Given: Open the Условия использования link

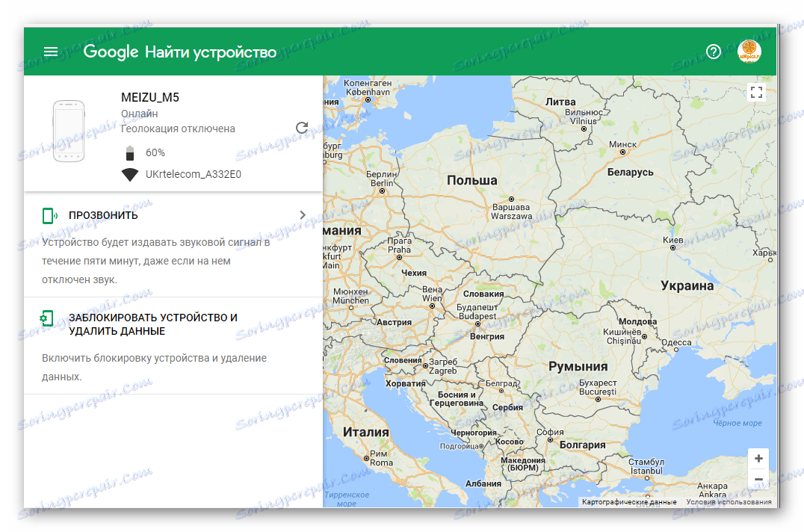Looking at the screenshot, I should (x=729, y=502).
